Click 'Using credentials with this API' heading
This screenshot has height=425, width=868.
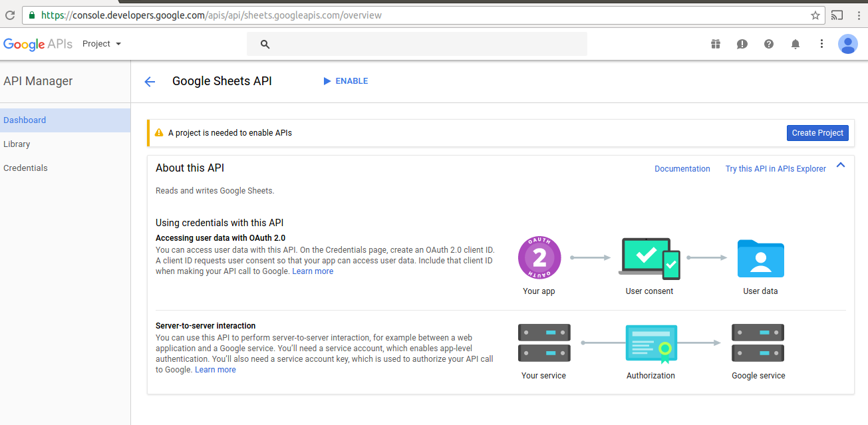pyautogui.click(x=219, y=223)
